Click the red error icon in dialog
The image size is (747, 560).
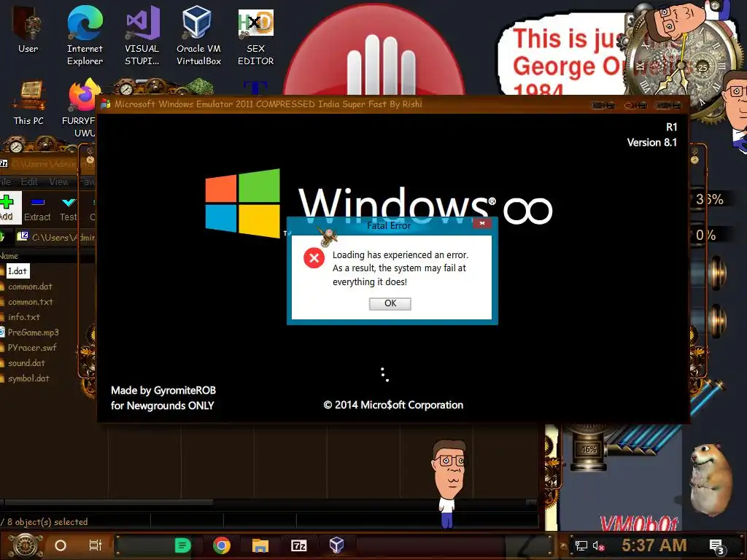coord(314,257)
